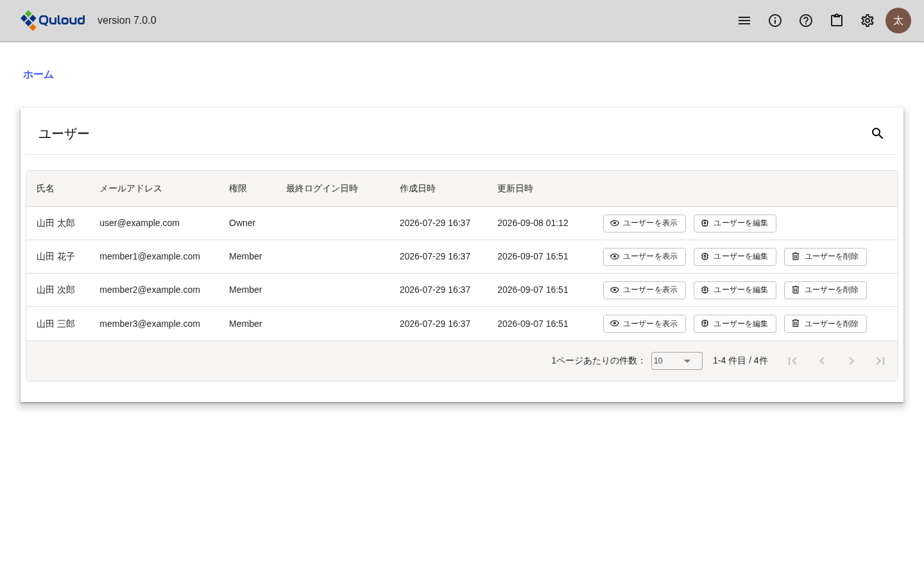Screen dimensions: 924x578
Task: Click the Owner role cell
Action: (x=242, y=223)
